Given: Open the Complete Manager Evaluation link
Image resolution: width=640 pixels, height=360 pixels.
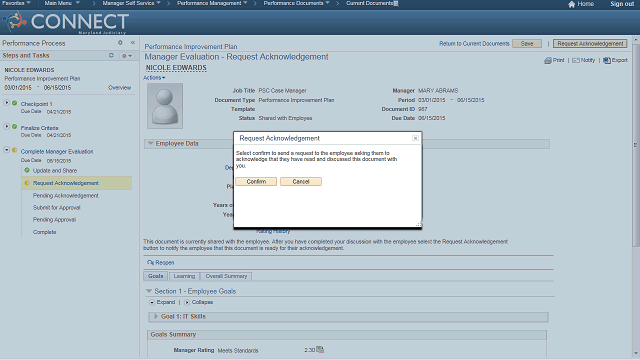Looking at the screenshot, I should (57, 151).
